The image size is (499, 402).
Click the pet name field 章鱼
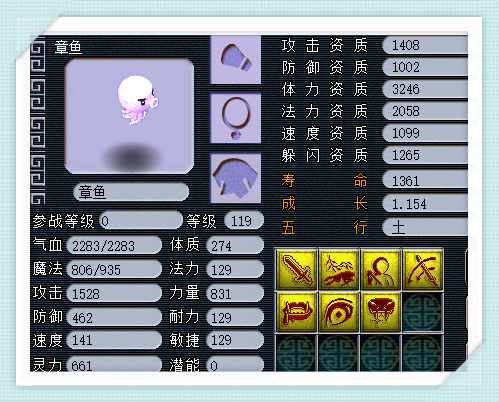point(131,192)
